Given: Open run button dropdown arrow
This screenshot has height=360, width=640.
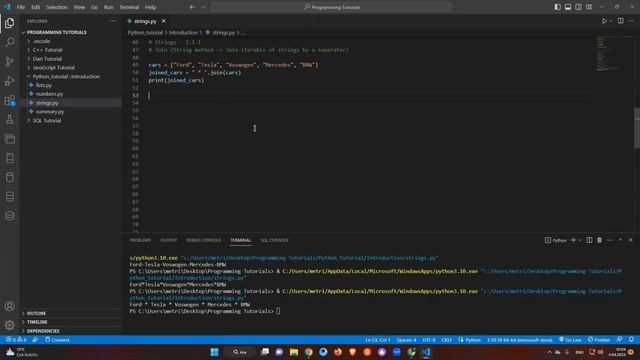Looking at the screenshot, I should [x=611, y=21].
